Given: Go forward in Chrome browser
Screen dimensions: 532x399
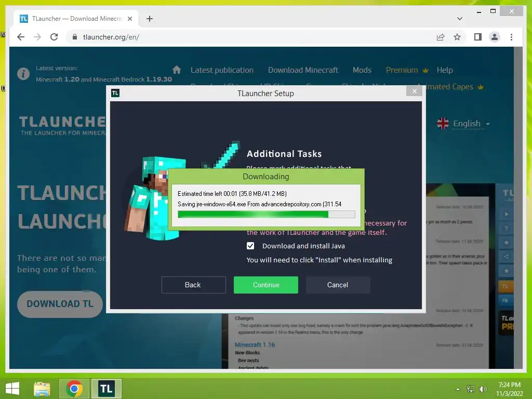Looking at the screenshot, I should pyautogui.click(x=37, y=37).
